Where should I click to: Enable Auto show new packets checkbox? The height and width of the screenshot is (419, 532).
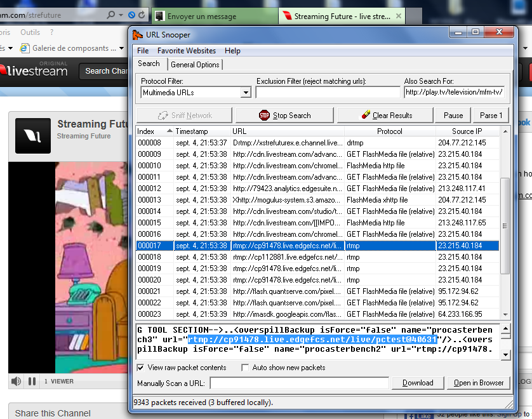click(244, 368)
